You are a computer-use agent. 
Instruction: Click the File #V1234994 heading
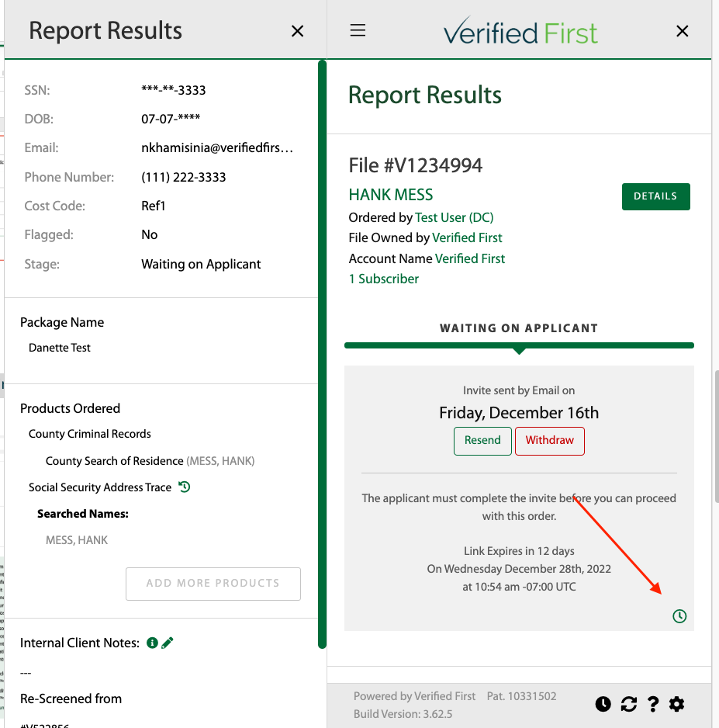416,165
